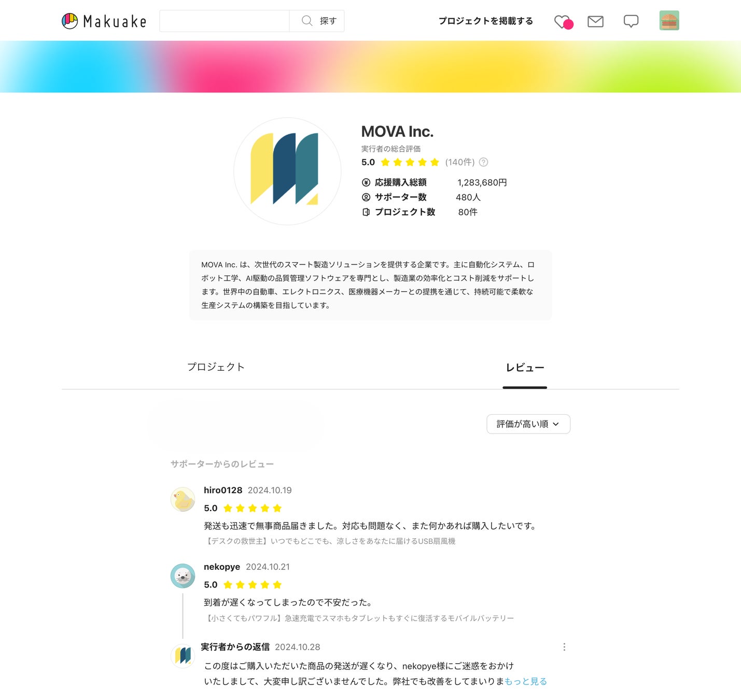Screen dimensions: 741x700
Task: Expand reply with もっと見る link
Action: pos(526,681)
